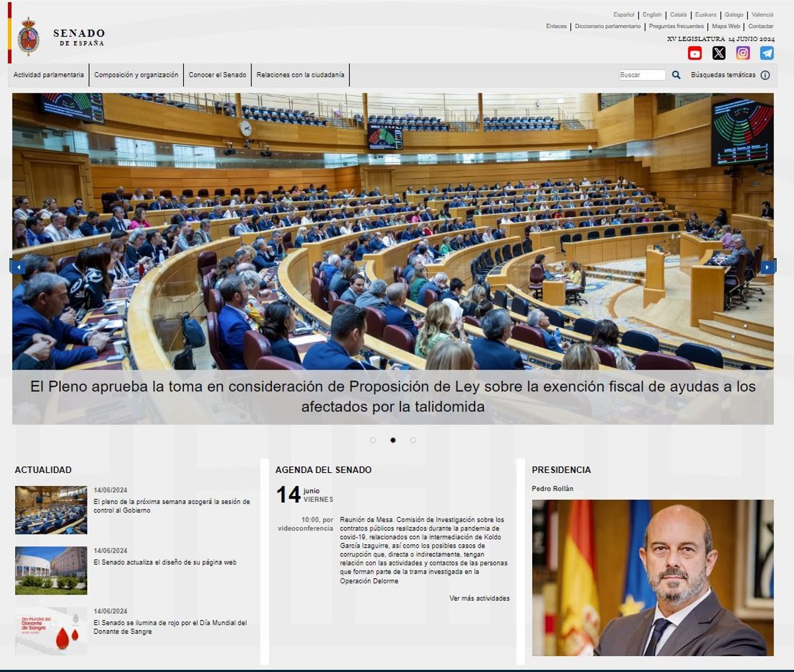794x672 pixels.
Task: Go to previous carousel slide arrow
Action: (18, 267)
